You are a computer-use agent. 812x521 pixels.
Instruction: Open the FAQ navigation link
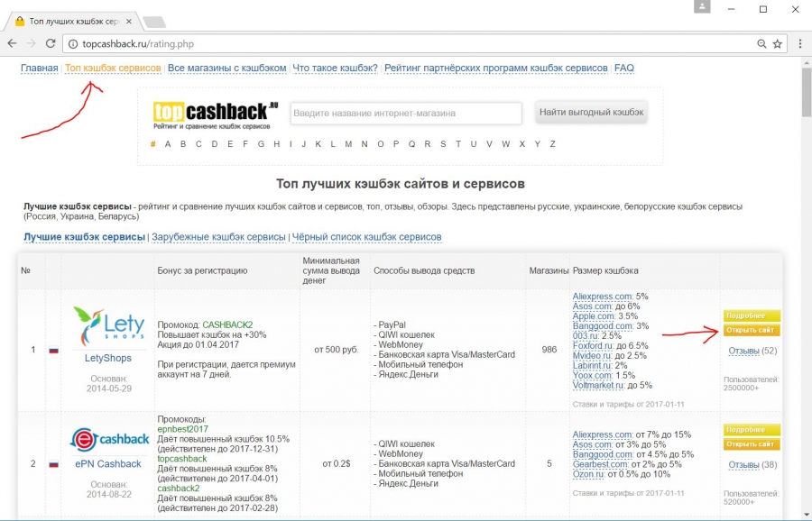pyautogui.click(x=624, y=68)
